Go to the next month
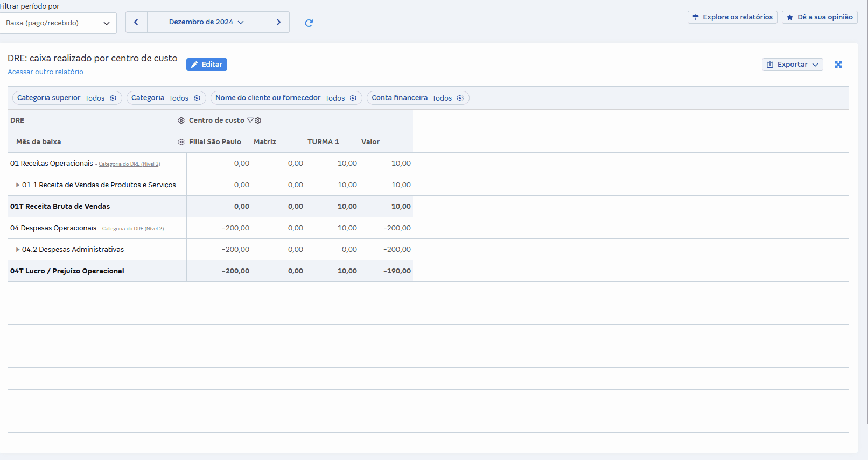 [x=278, y=22]
